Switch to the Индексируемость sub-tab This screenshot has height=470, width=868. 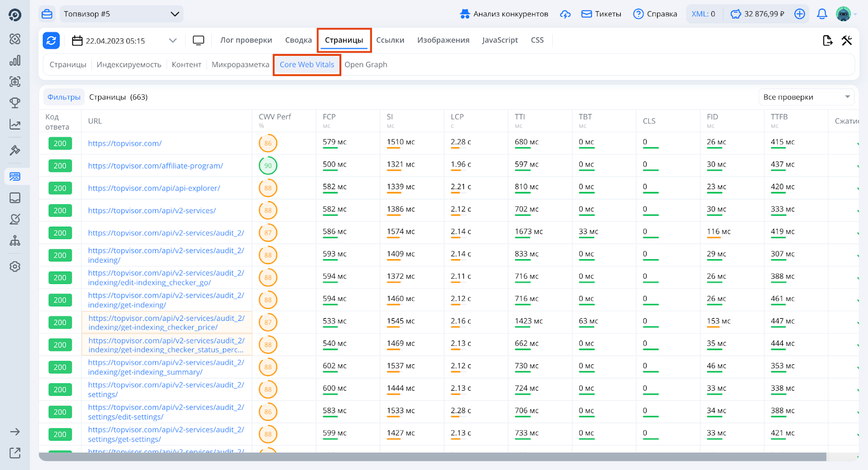pyautogui.click(x=129, y=65)
